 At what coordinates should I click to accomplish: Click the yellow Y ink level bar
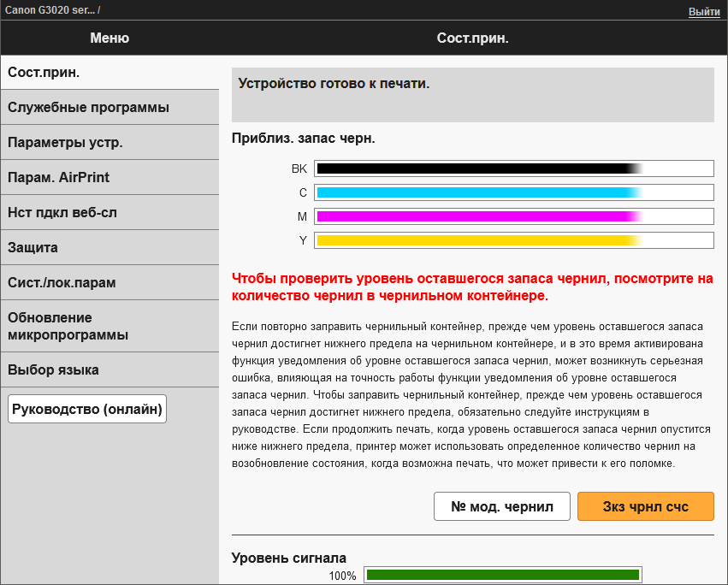(513, 240)
